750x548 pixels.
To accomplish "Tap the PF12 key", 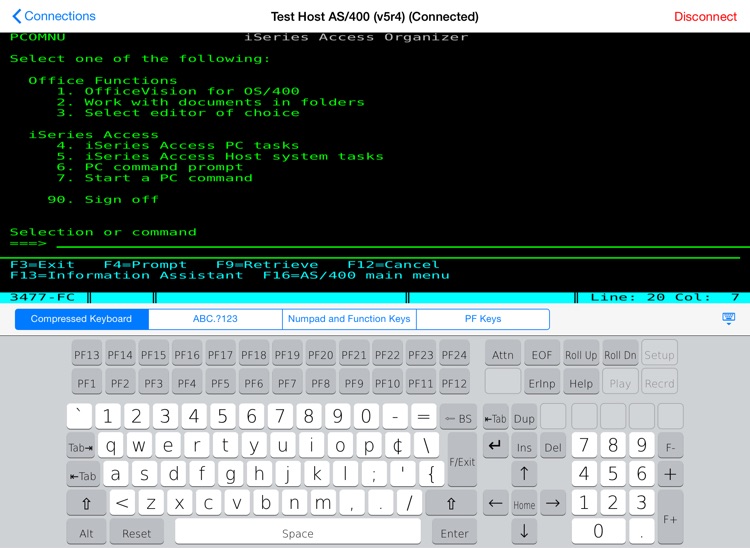I will coord(454,384).
